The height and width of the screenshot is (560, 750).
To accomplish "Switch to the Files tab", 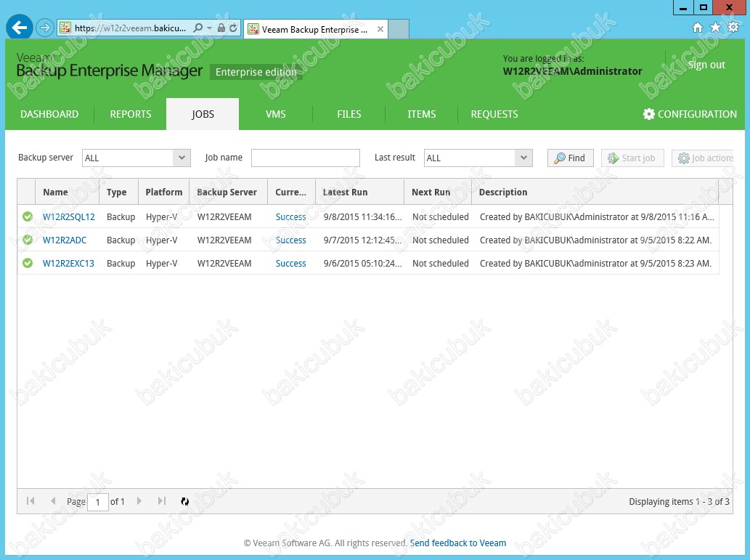I will pos(349,114).
